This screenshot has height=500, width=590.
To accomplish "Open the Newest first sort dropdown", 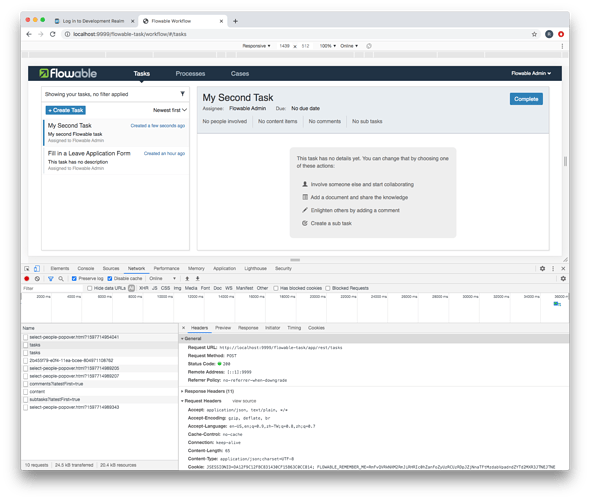I will [x=170, y=110].
